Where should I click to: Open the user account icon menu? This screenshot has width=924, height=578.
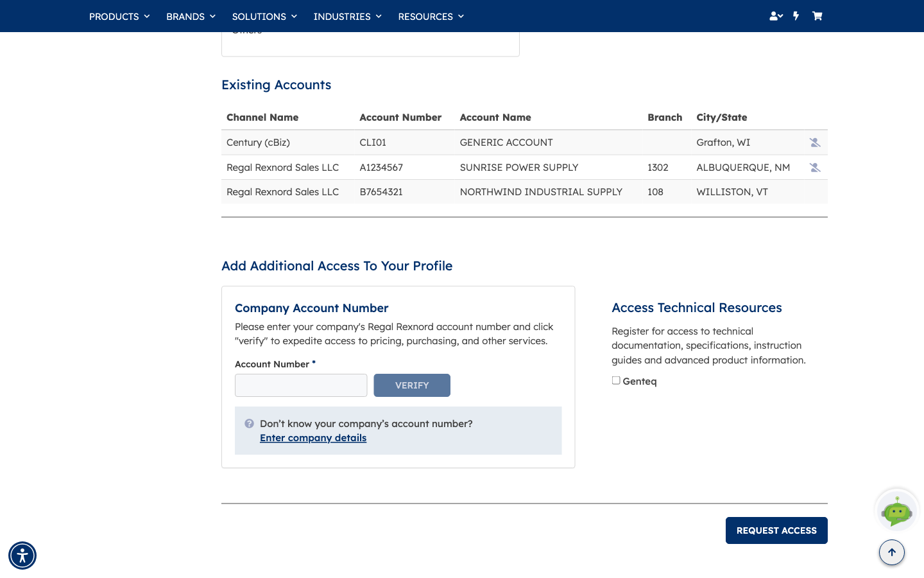pyautogui.click(x=776, y=16)
